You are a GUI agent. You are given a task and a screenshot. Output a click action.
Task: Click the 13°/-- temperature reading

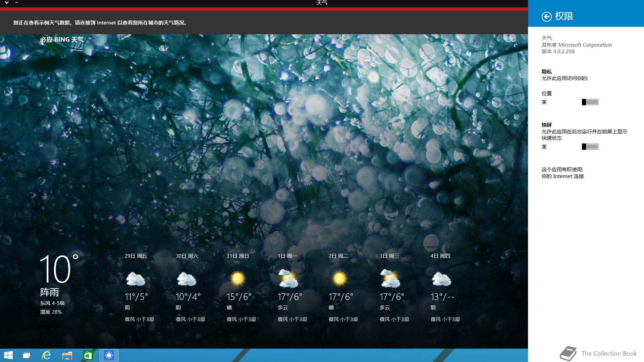coord(442,297)
